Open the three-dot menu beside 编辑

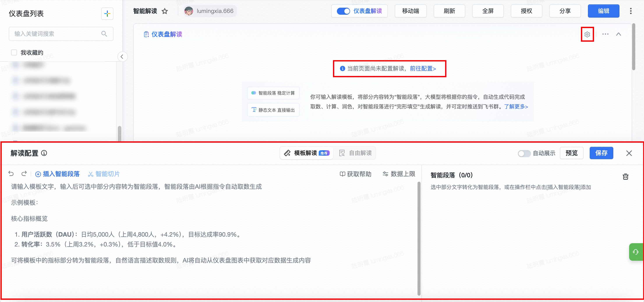(631, 11)
